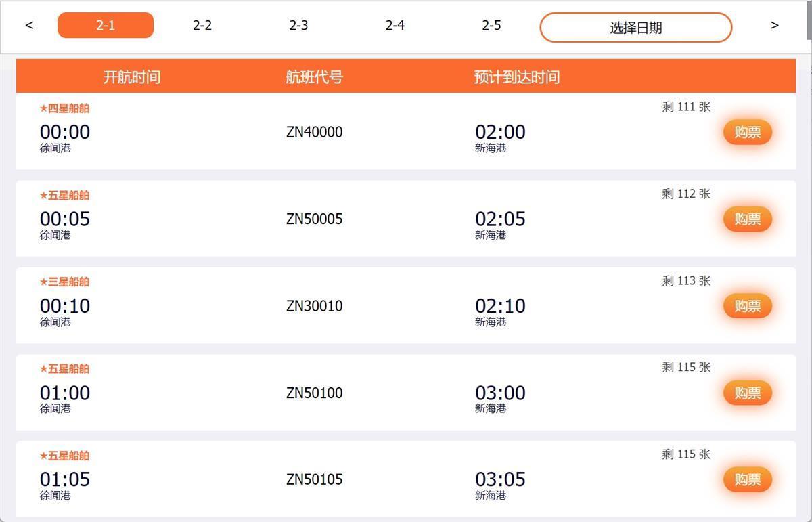The height and width of the screenshot is (522, 812).
Task: Click the 航班代号 column header
Action: [314, 77]
